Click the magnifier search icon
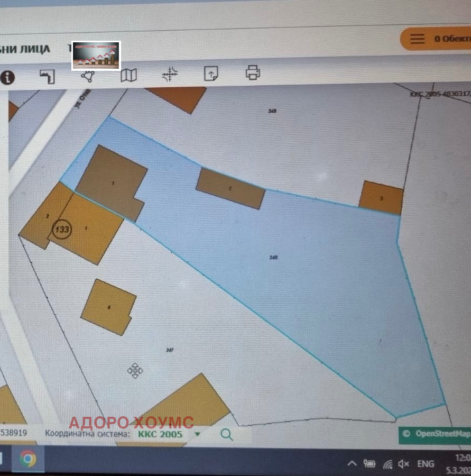The height and width of the screenshot is (476, 471). [227, 434]
